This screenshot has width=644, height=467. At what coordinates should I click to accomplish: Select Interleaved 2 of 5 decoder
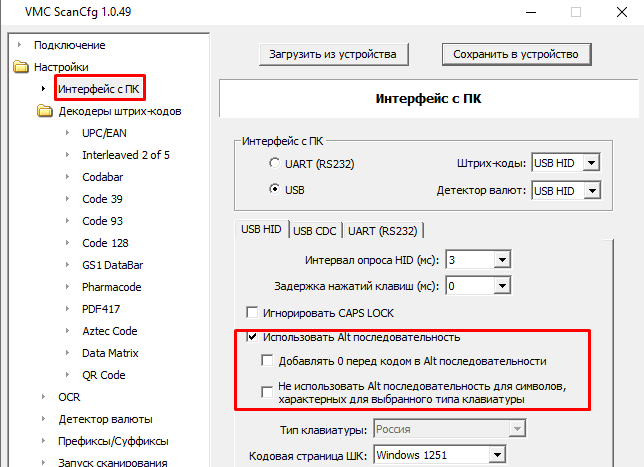tap(126, 155)
